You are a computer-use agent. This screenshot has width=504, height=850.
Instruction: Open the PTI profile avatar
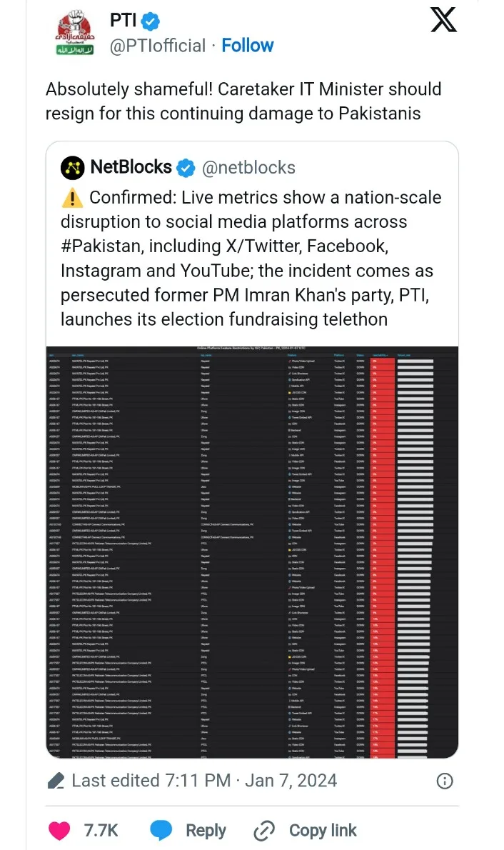tap(76, 34)
